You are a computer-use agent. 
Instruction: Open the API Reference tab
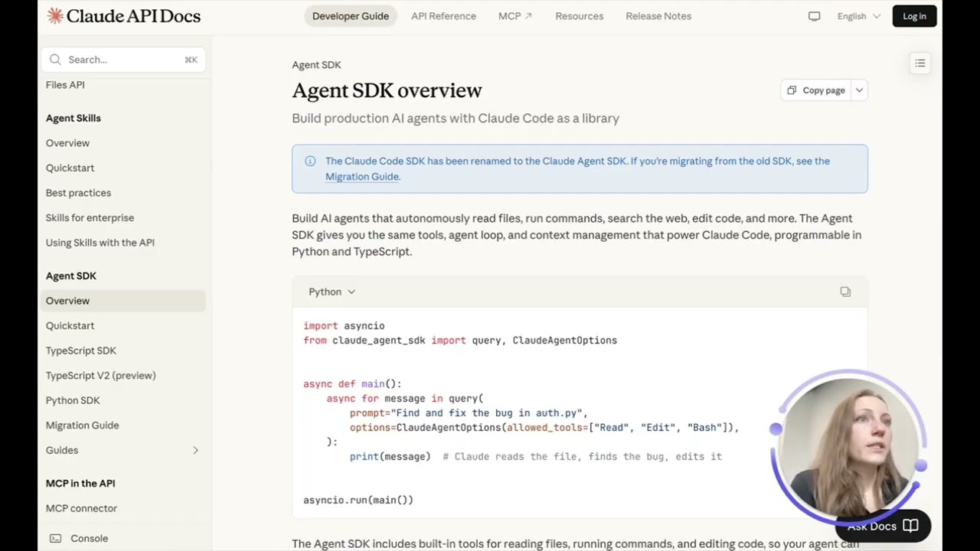443,16
